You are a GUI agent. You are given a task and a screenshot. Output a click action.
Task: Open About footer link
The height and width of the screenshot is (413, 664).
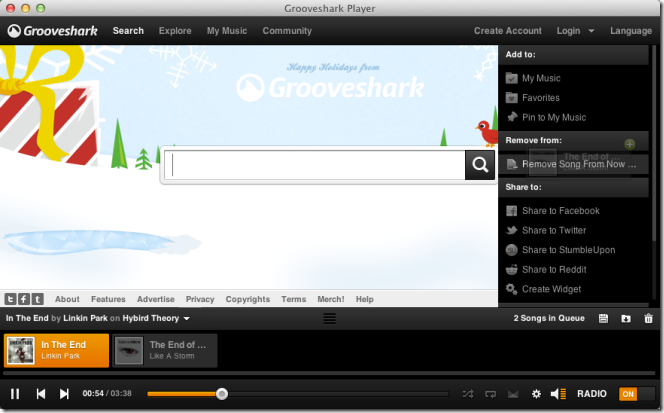pos(67,299)
